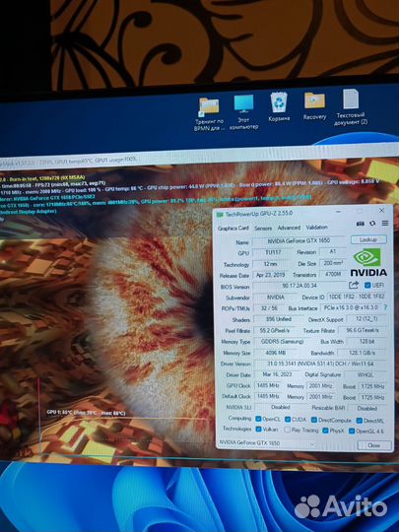Click the Device ID value 10DE 1F82
This screenshot has width=399, height=532.
(x=357, y=297)
